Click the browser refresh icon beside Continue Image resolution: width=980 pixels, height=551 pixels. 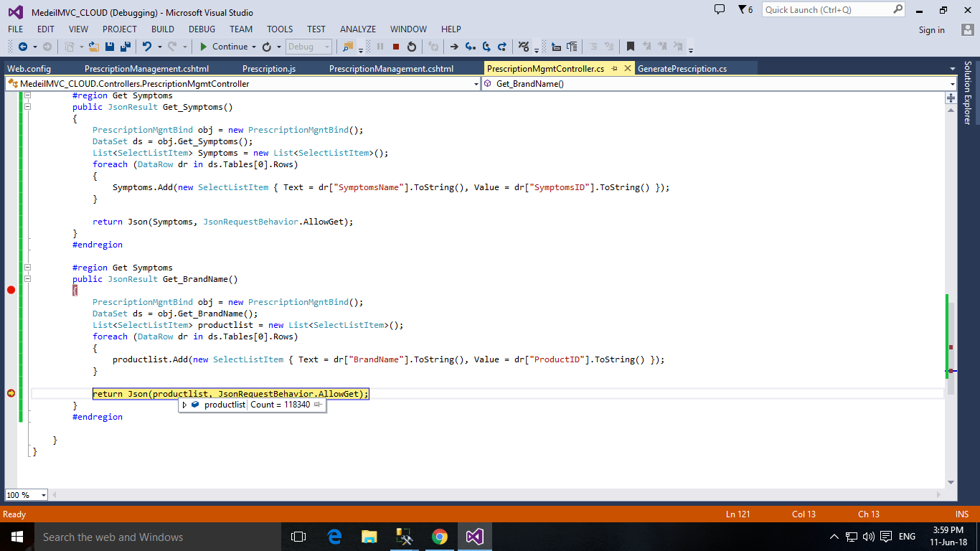pyautogui.click(x=267, y=47)
